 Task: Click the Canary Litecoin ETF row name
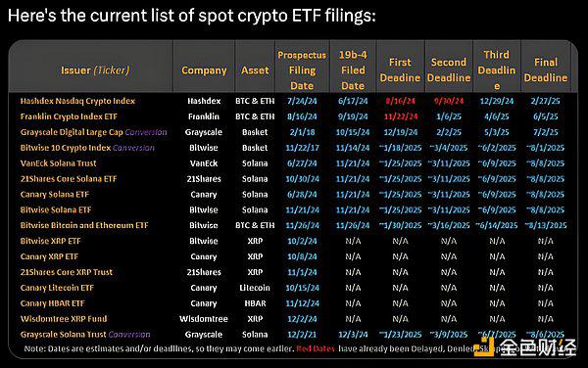[57, 288]
